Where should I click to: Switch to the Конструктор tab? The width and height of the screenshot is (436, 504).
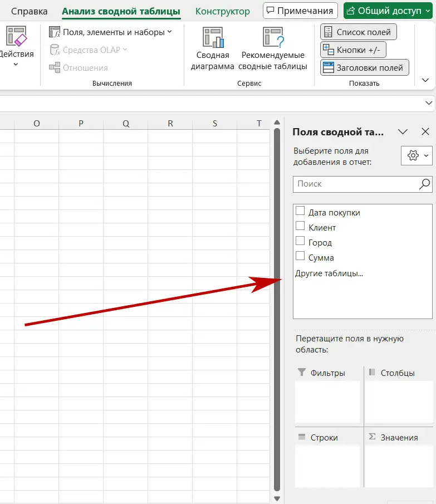pos(222,11)
